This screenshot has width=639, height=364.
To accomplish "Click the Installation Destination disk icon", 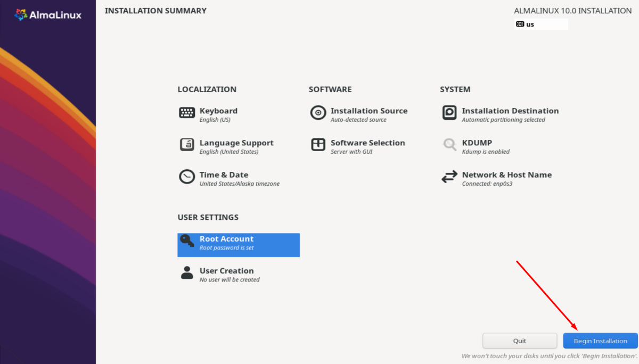I will click(449, 113).
